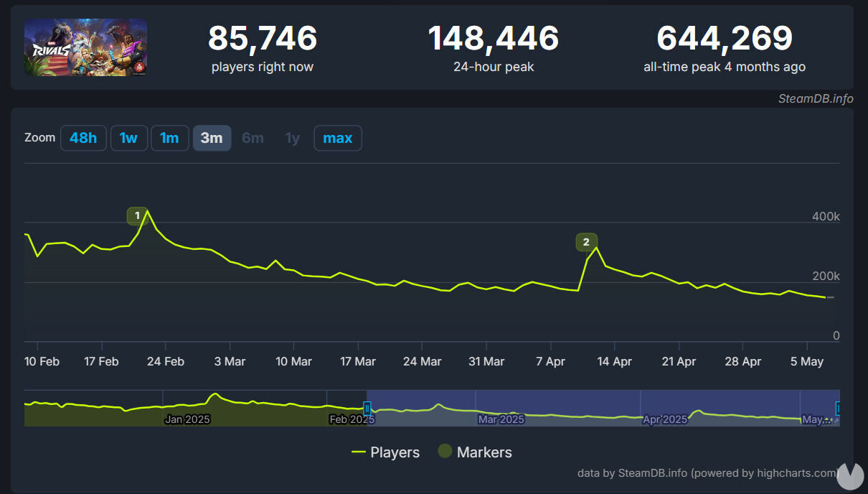Set chart zoom to 48h

[83, 138]
